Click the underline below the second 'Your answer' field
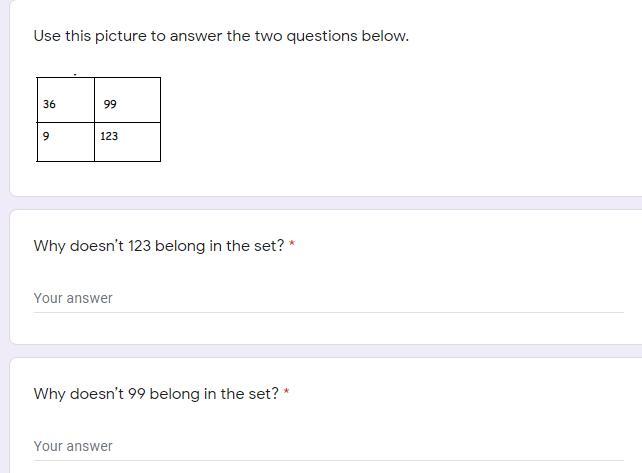 [x=328, y=460]
